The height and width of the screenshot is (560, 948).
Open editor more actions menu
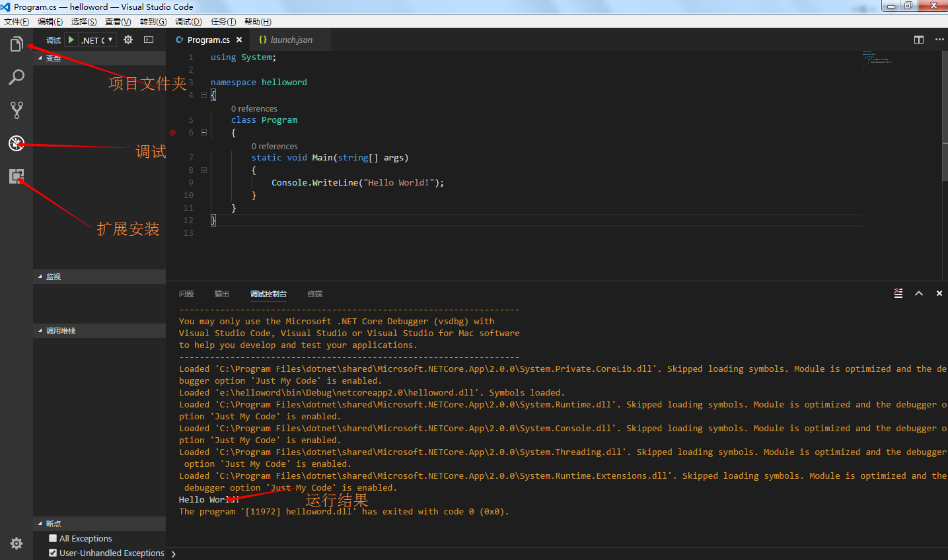[x=939, y=40]
